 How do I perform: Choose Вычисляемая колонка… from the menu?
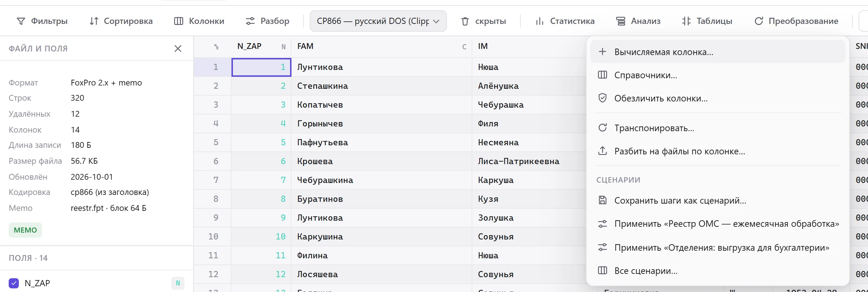pos(718,52)
